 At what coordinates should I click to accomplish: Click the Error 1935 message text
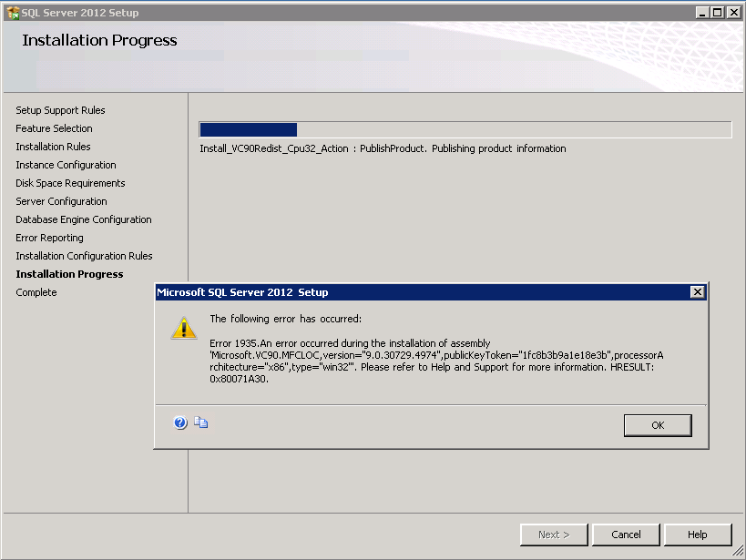coord(436,361)
